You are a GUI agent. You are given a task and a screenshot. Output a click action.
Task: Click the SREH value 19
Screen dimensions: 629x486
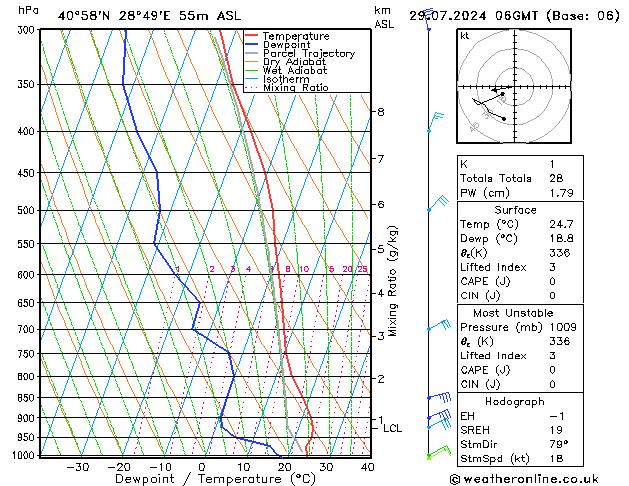click(556, 430)
